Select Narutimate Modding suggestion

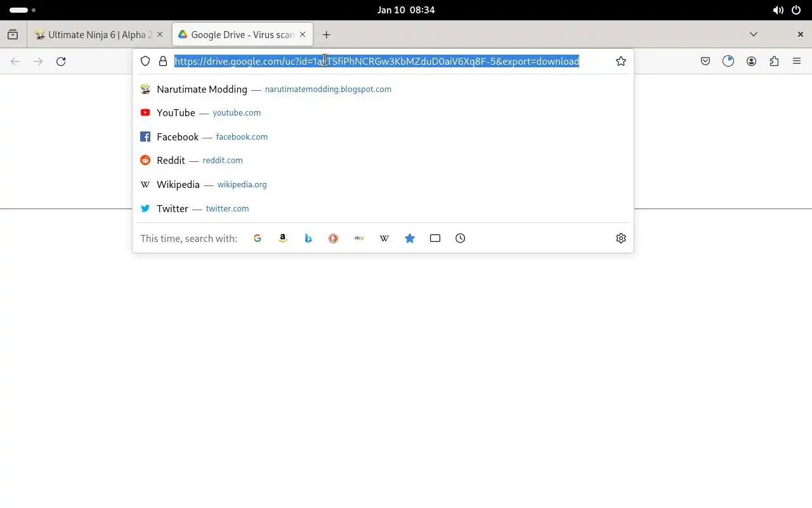click(x=383, y=89)
